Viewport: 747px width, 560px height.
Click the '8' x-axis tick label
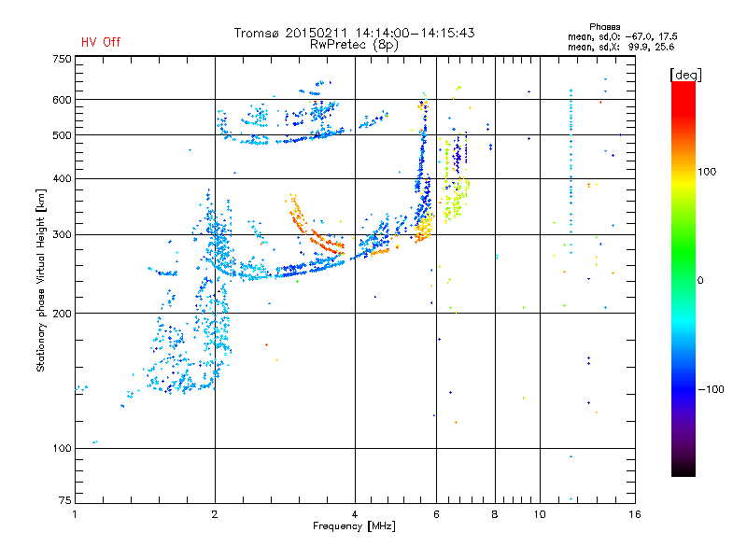pyautogui.click(x=495, y=514)
